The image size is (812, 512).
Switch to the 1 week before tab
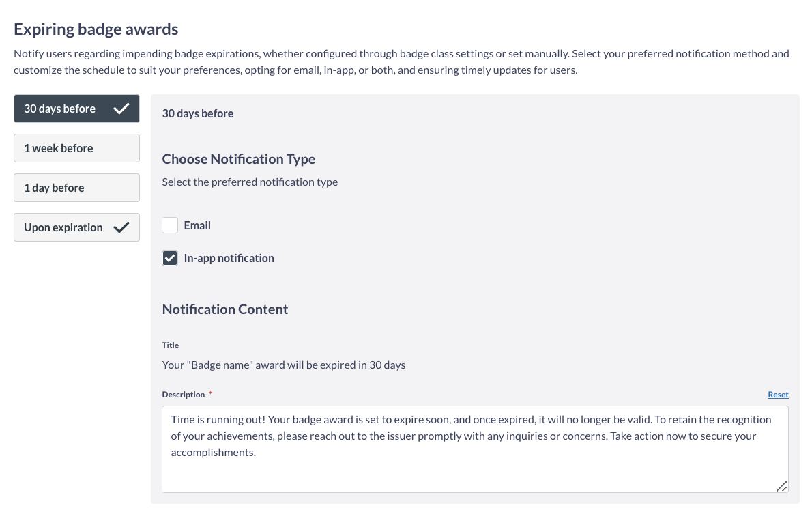76,148
